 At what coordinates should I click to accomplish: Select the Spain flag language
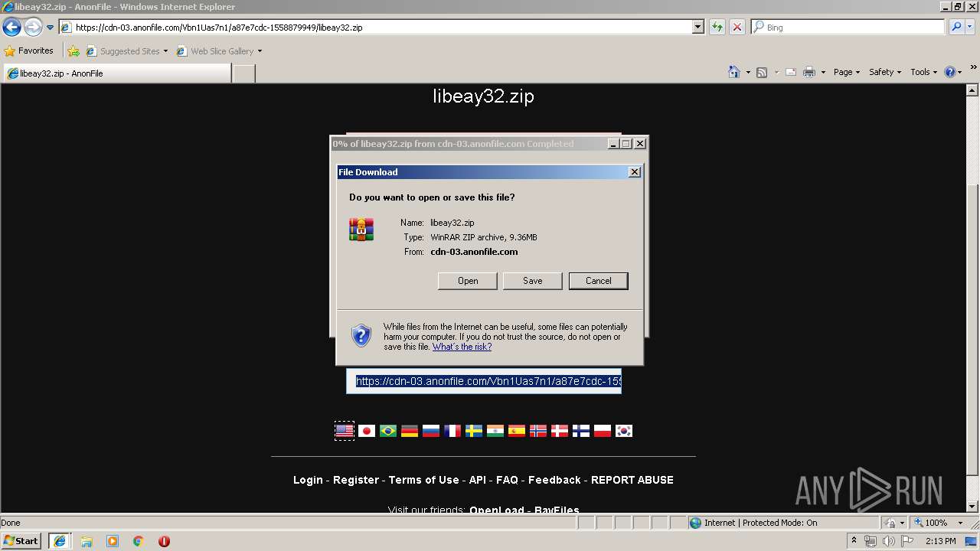(517, 431)
